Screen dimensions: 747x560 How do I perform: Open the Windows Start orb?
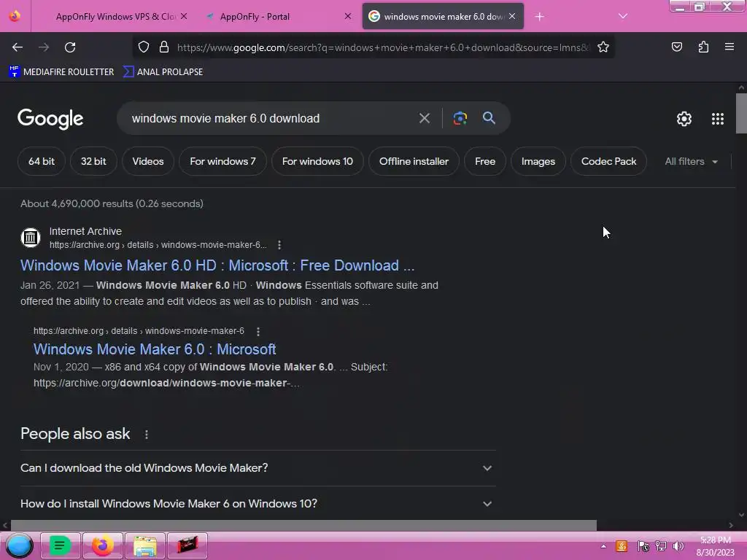(x=19, y=545)
